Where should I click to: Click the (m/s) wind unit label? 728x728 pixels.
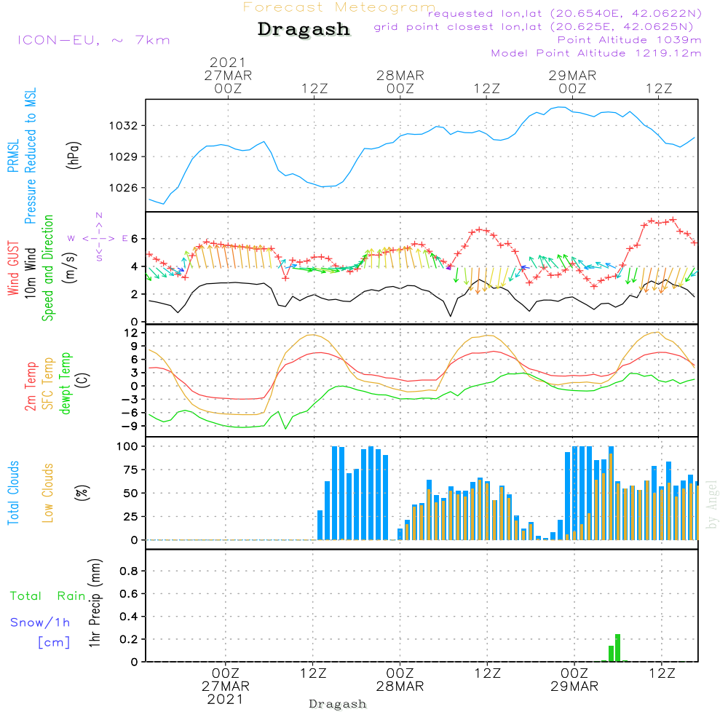click(70, 268)
